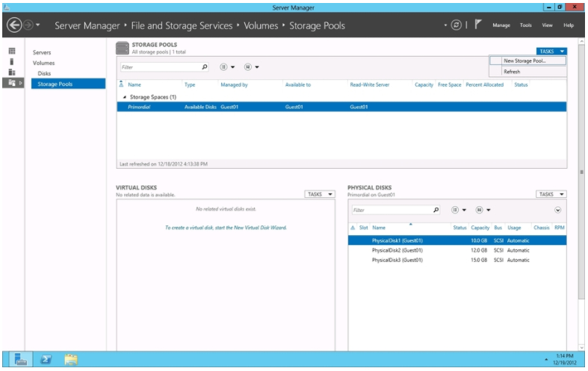
Task: Click the Storage Pools filter search icon
Action: click(x=205, y=67)
